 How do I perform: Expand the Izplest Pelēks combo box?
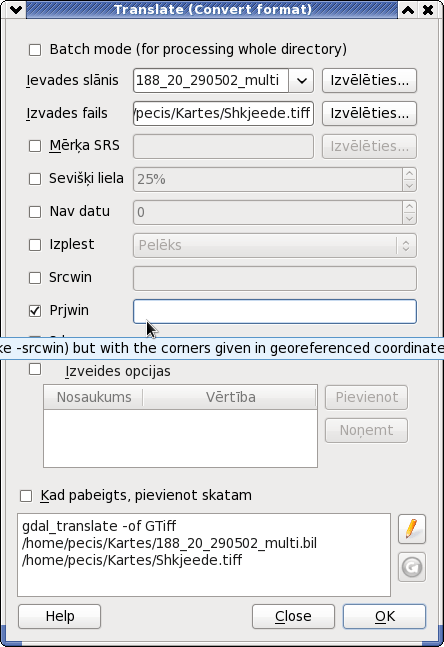[x=274, y=246]
